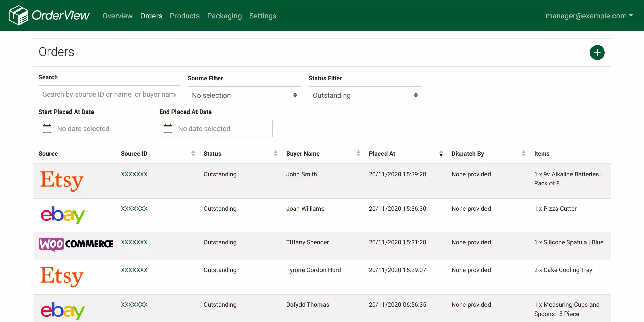Screen dimensions: 644x322
Task: Click the Start Placed At calendar icon
Action: 47,129
